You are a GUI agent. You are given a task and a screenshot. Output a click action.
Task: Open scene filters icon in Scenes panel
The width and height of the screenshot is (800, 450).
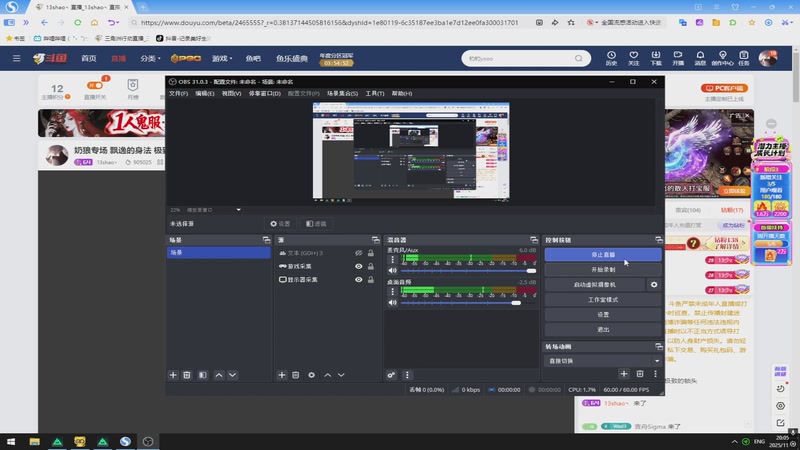[203, 375]
